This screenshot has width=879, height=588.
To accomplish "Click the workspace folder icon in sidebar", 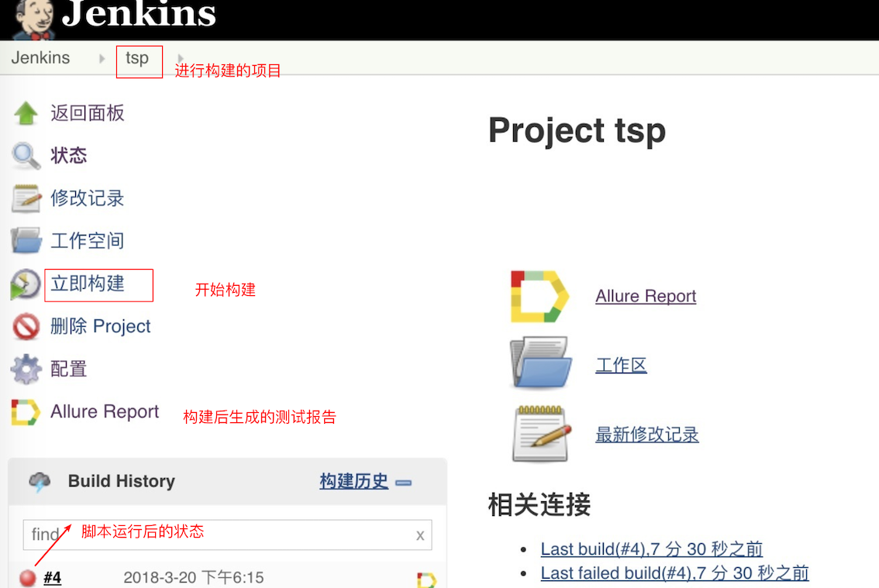I will (26, 240).
